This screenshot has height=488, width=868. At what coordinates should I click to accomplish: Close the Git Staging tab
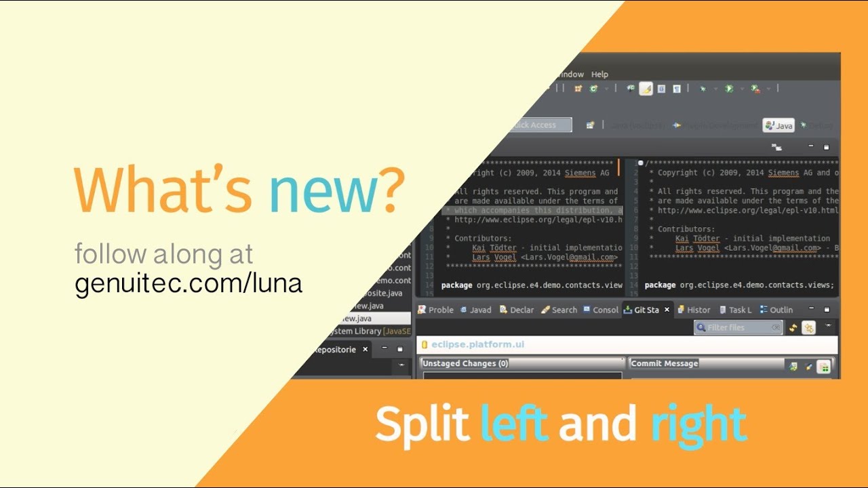click(x=667, y=310)
